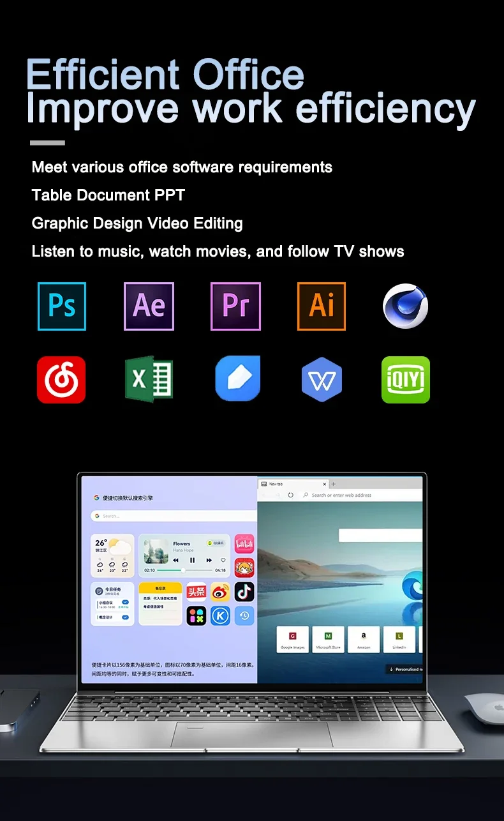Pause the Flowers song playback
The height and width of the screenshot is (821, 504).
(192, 560)
